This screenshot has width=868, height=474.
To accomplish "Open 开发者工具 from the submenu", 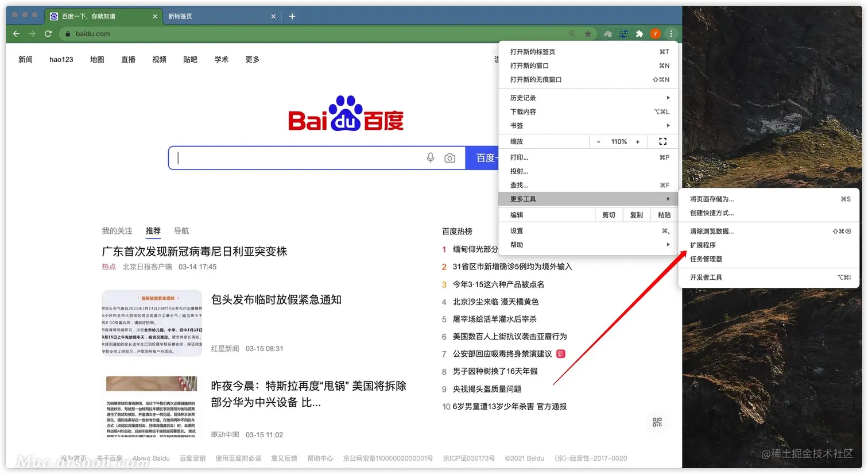I will (769, 278).
